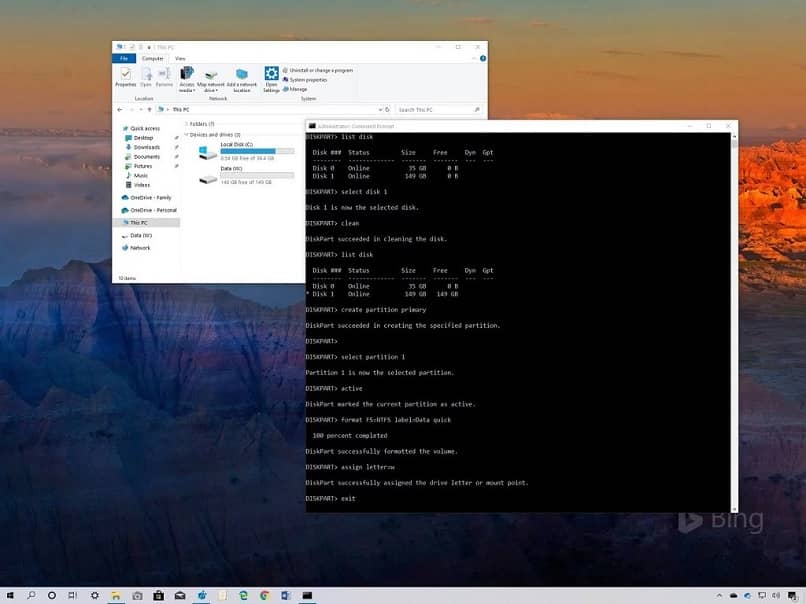The width and height of the screenshot is (806, 604).
Task: Click Uninstall or change a program
Action: coord(320,70)
